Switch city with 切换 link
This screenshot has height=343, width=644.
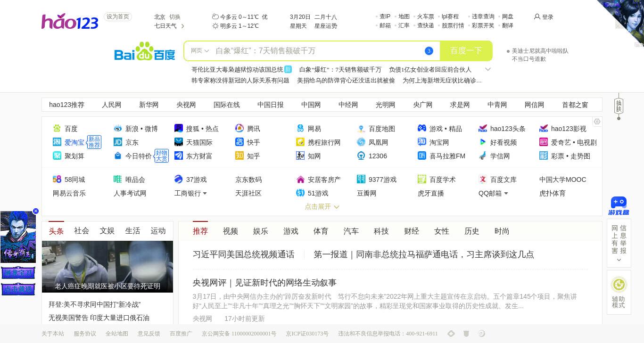175,16
